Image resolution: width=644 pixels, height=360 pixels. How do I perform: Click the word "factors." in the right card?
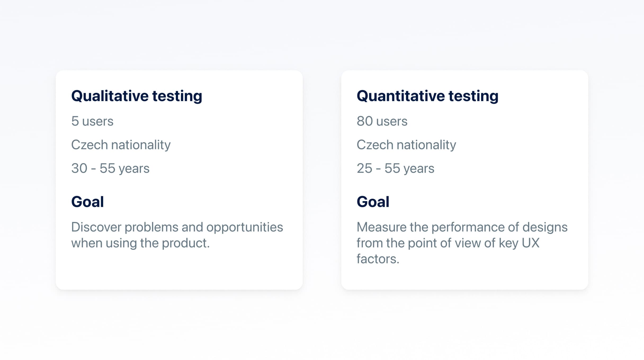(378, 259)
